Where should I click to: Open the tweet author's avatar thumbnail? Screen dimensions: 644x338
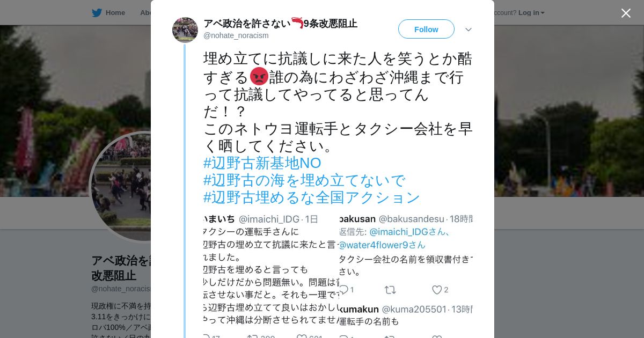(185, 30)
